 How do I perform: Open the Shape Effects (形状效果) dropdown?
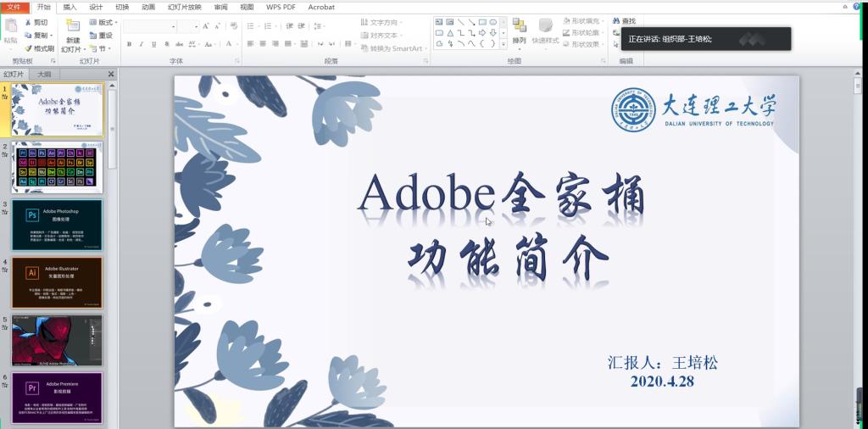(x=583, y=44)
